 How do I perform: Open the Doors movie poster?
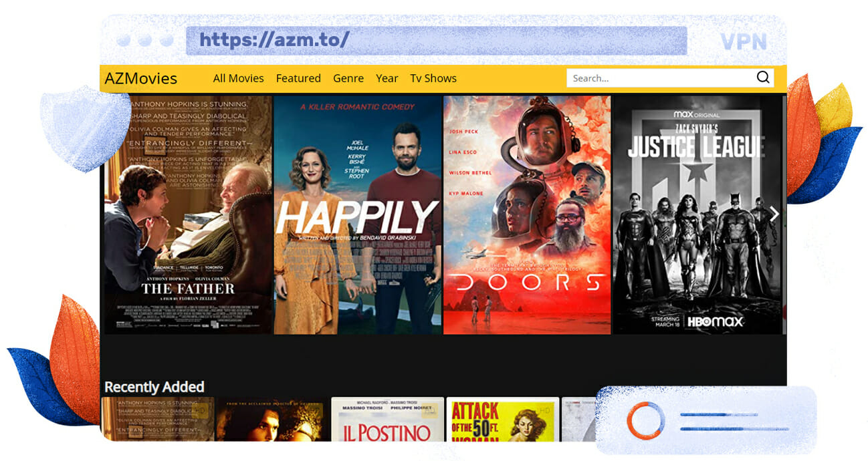[x=527, y=214]
